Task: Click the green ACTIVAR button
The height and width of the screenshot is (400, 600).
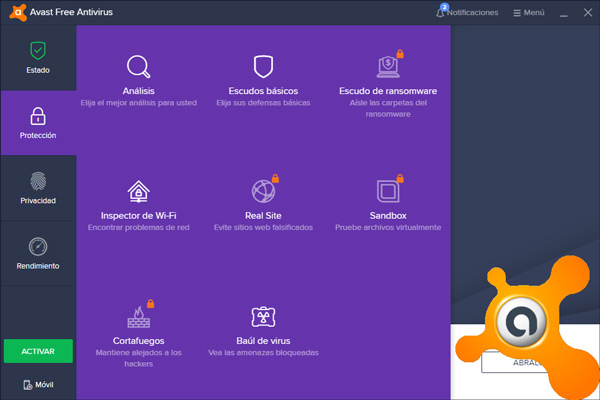Action: click(x=38, y=351)
